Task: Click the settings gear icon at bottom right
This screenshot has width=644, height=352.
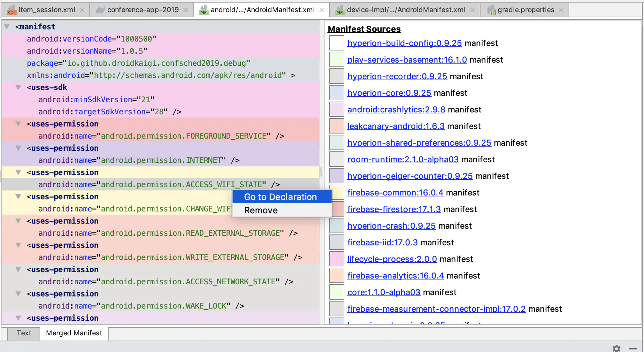Action: [616, 348]
